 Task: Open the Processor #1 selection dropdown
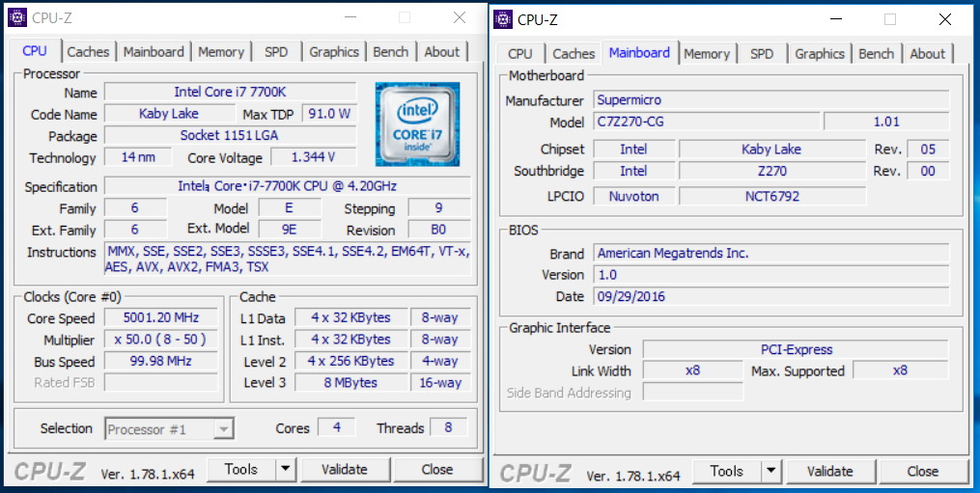pos(169,429)
